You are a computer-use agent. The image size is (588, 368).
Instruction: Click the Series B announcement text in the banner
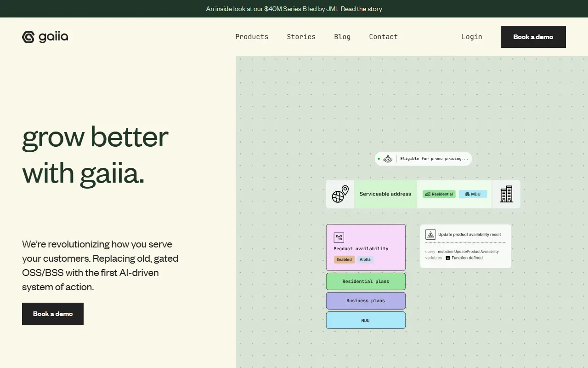[x=272, y=9]
